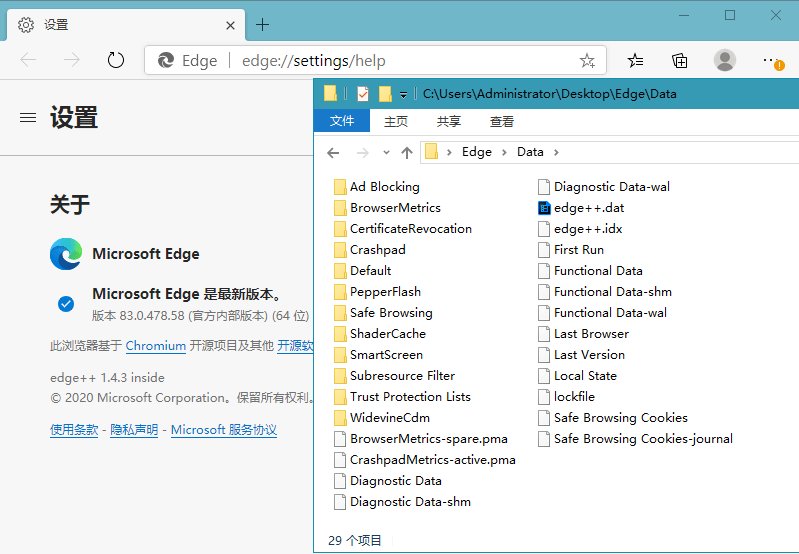Open the Favorites list icon
This screenshot has width=799, height=554.
point(635,61)
